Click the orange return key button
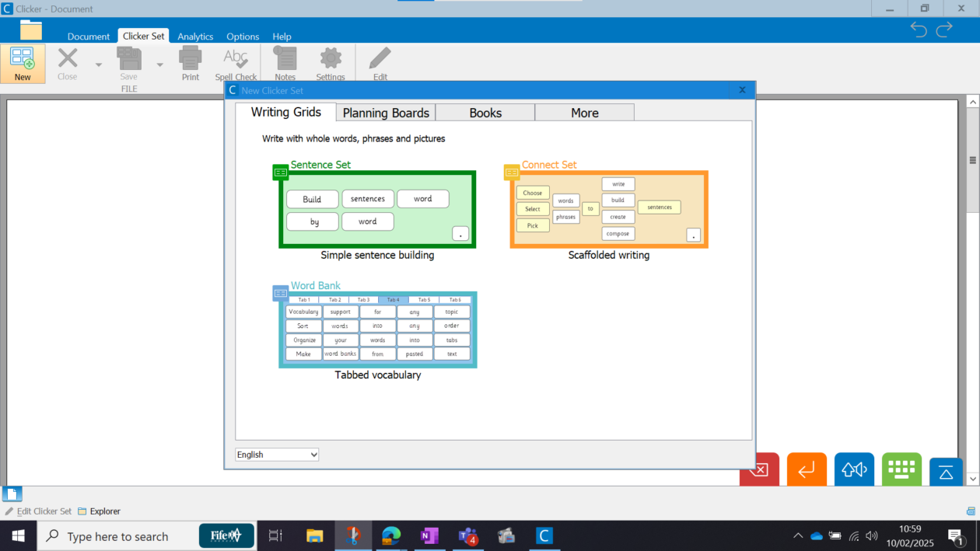Image resolution: width=980 pixels, height=551 pixels. click(807, 469)
